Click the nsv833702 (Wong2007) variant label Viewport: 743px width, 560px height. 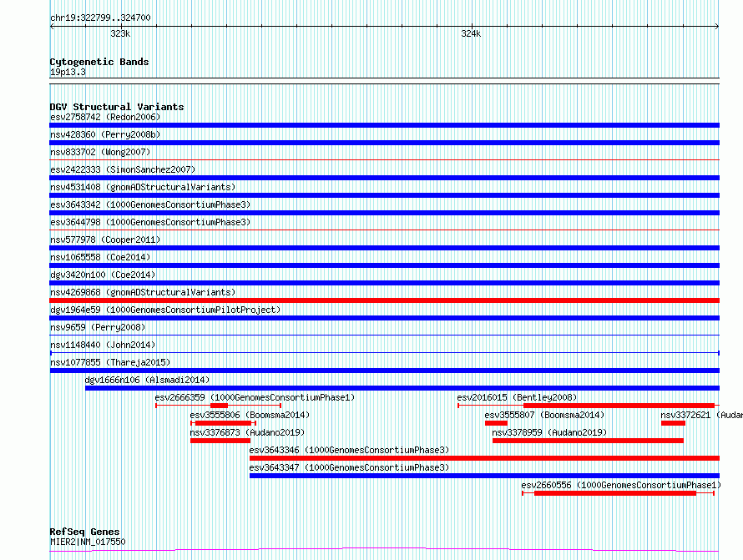point(100,152)
